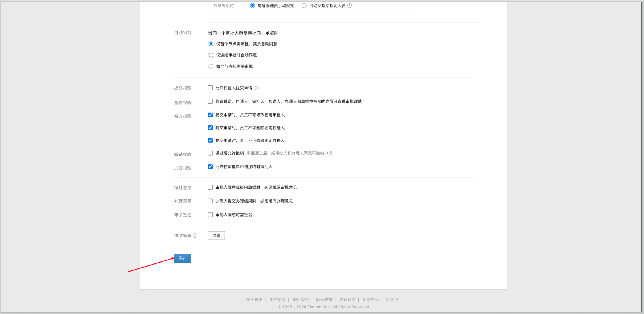Enable 审批人同意时需签名 checkbox
This screenshot has height=314, width=644.
[210, 215]
